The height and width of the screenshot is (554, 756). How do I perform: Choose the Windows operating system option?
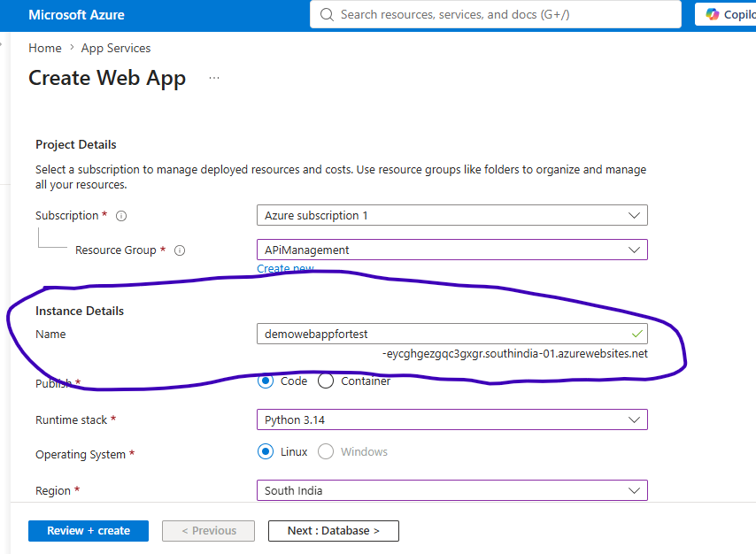(326, 451)
